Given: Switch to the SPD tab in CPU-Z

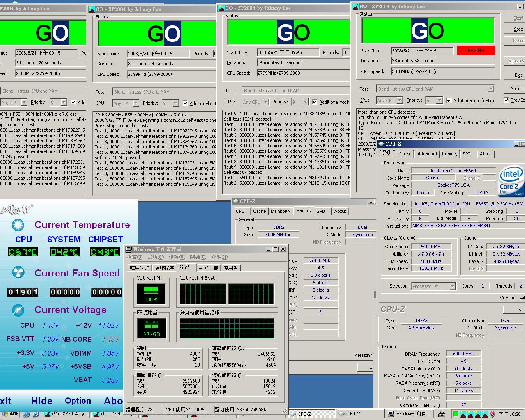Looking at the screenshot, I should click(x=468, y=154).
